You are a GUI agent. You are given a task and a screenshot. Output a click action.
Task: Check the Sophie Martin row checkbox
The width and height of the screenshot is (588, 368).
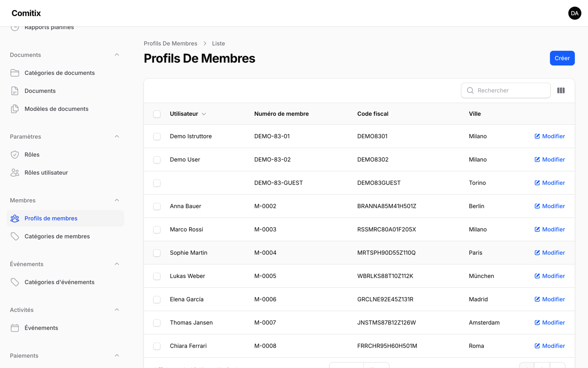pyautogui.click(x=157, y=253)
